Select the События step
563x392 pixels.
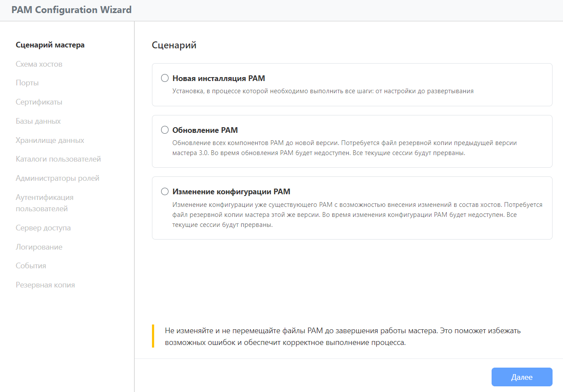[x=31, y=266]
